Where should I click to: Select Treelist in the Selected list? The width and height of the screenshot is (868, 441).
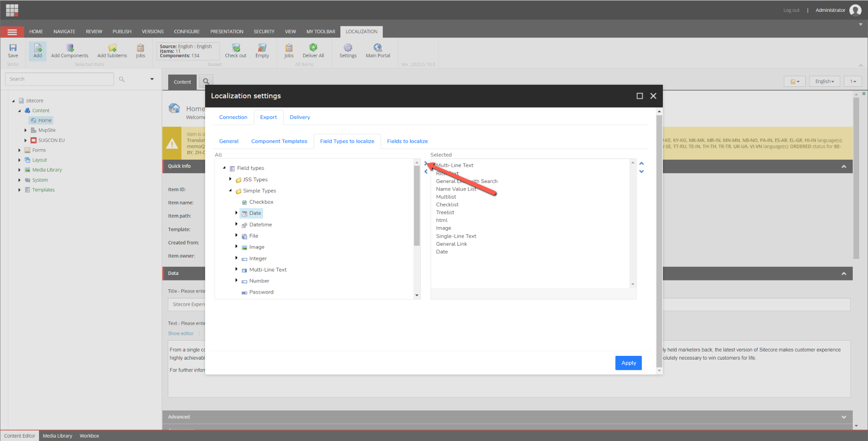[x=445, y=213]
